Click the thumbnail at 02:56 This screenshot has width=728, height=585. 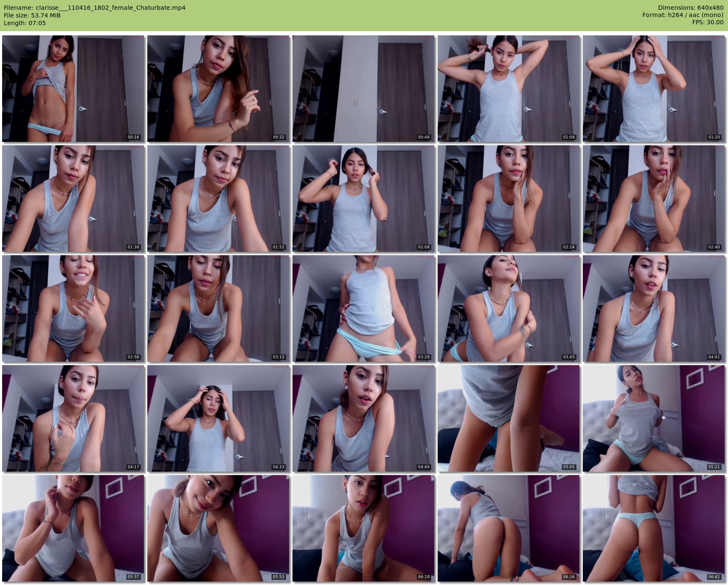tap(73, 308)
